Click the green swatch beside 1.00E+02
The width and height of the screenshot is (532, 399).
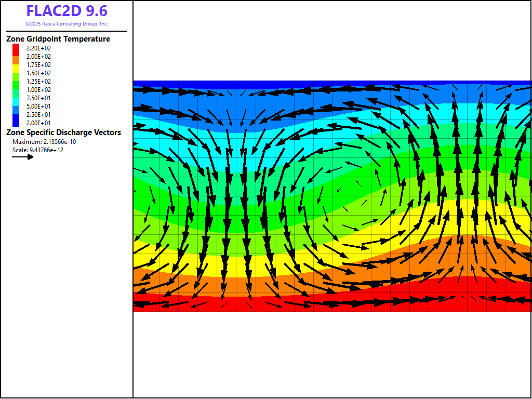click(x=16, y=89)
